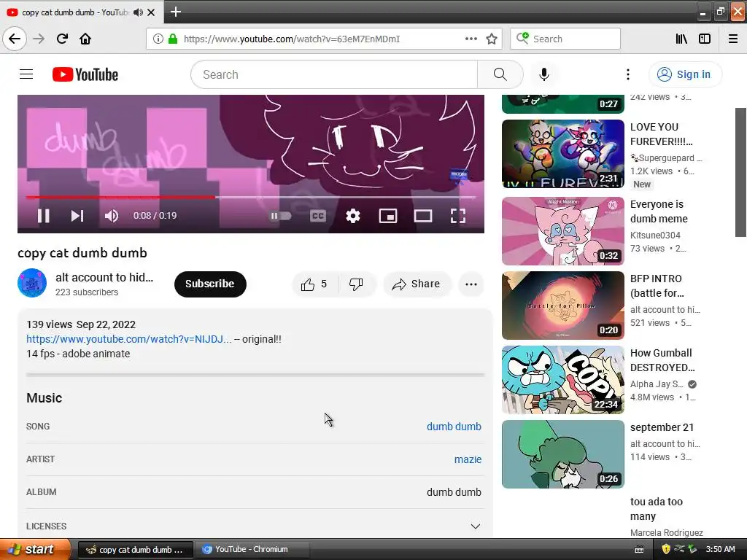Click the Firefox search box
The width and height of the screenshot is (747, 560).
565,39
